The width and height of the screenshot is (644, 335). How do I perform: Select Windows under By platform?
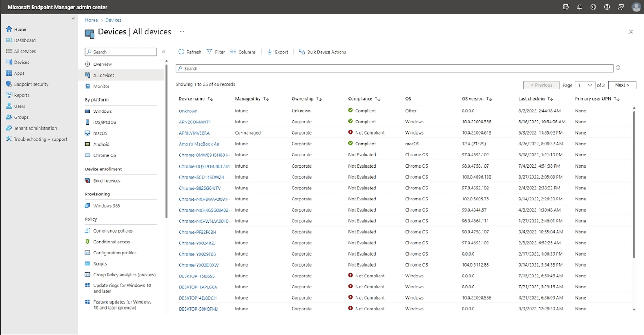click(x=102, y=111)
